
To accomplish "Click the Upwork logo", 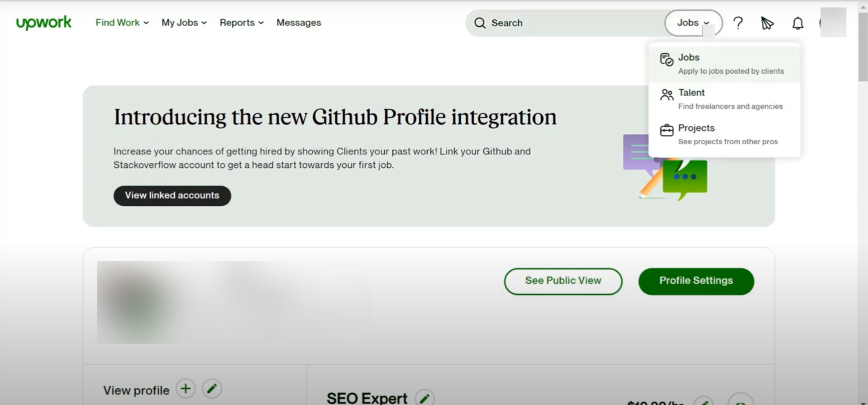I will coord(43,23).
